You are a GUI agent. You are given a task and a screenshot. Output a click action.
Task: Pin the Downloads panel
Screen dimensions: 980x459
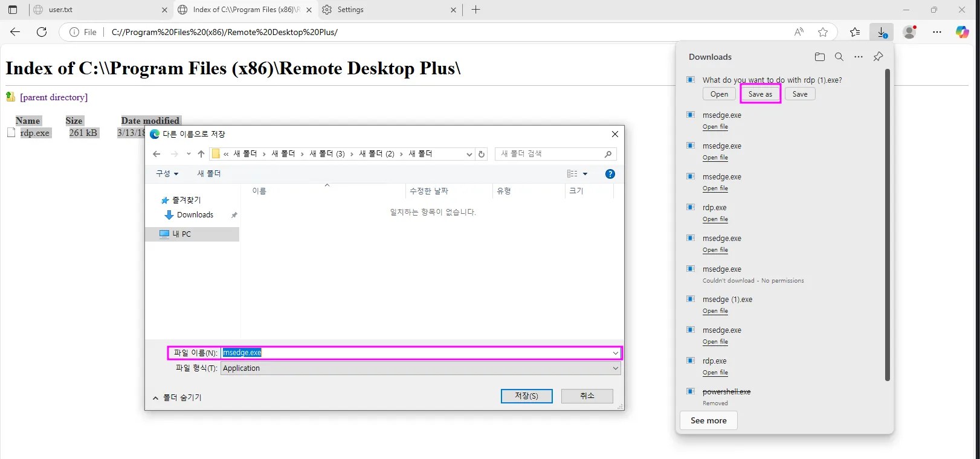(878, 57)
